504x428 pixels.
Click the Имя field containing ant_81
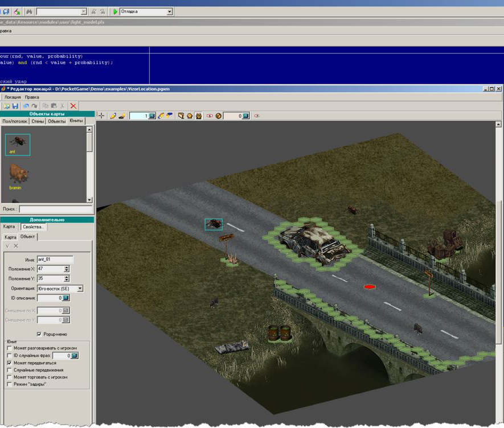click(x=55, y=260)
